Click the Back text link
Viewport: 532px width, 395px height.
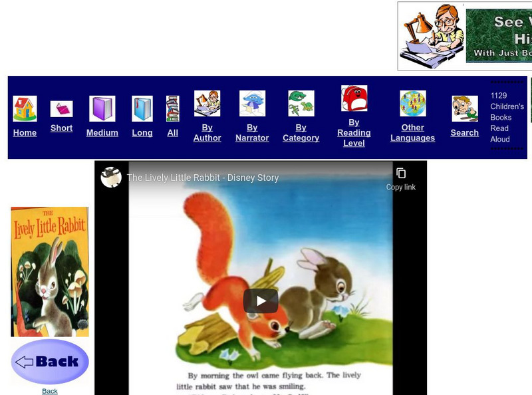50,391
